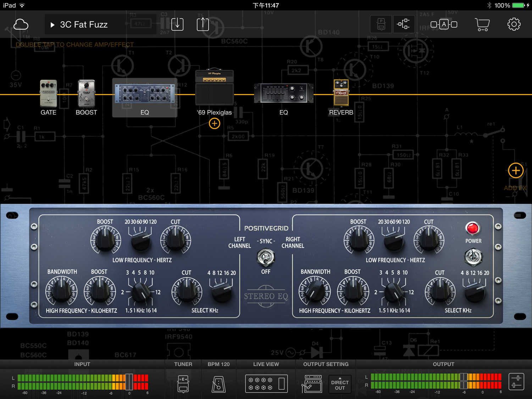The width and height of the screenshot is (532, 399).
Task: Click right channel low frequency hertz selector
Action: (x=394, y=242)
